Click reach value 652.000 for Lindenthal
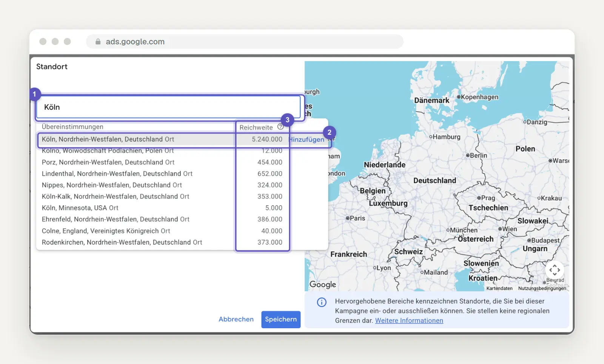Screen dimensions: 604x364 (x=270, y=174)
